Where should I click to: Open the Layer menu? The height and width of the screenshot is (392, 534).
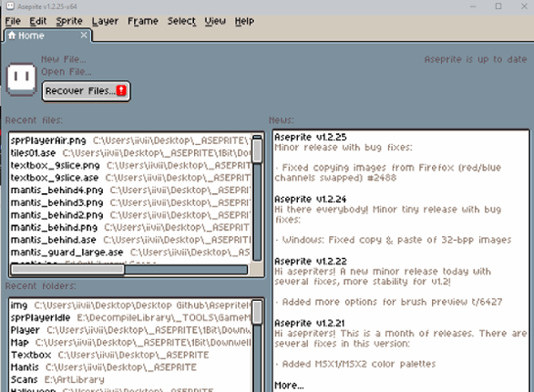pos(105,21)
